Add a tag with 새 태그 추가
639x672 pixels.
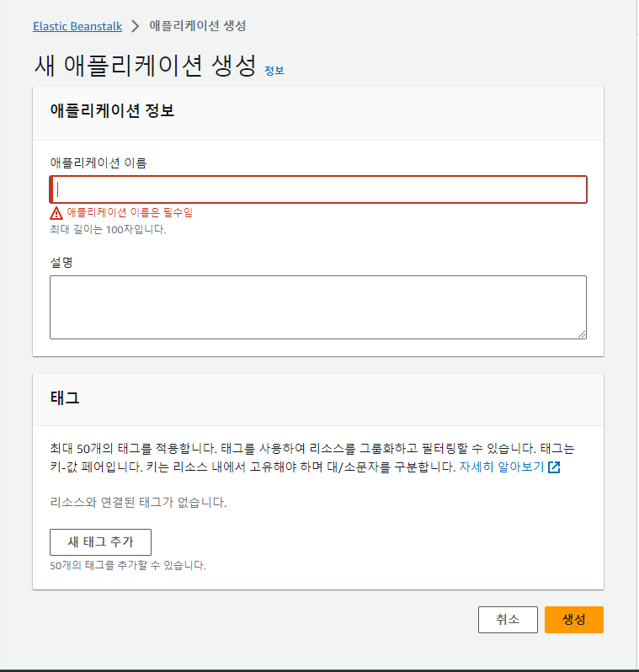point(100,542)
